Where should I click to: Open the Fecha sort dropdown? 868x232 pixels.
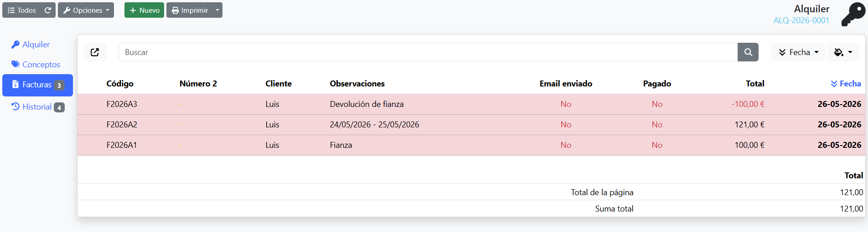[798, 52]
